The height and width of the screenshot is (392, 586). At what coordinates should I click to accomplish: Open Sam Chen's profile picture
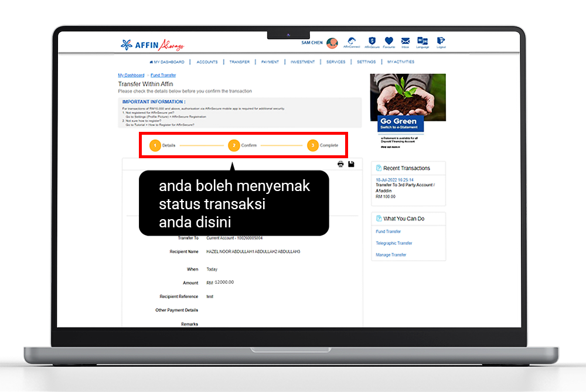[332, 42]
